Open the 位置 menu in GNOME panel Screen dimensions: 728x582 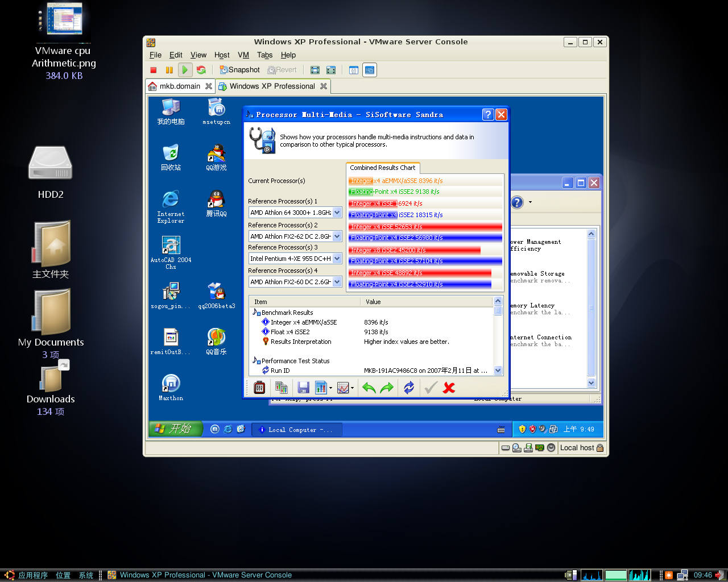[63, 575]
